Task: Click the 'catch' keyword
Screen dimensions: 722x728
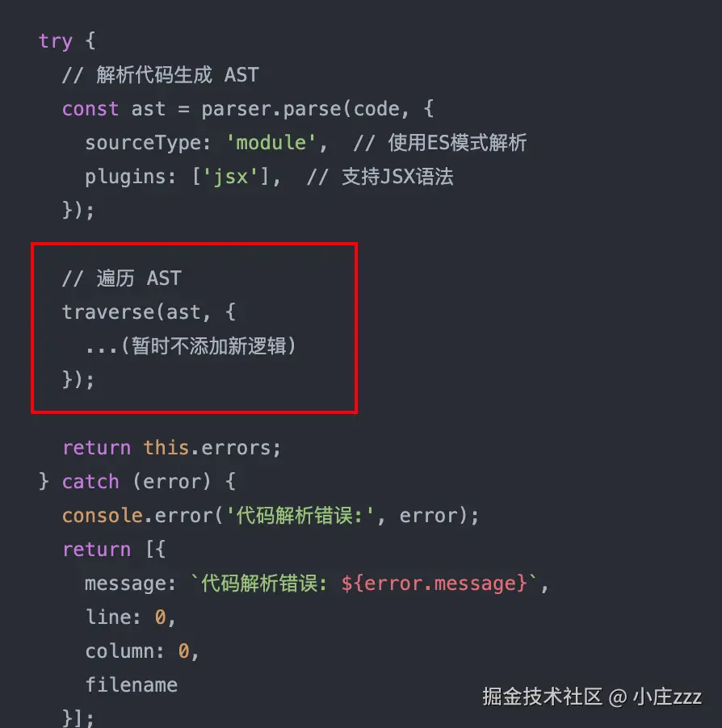Action: tap(90, 481)
